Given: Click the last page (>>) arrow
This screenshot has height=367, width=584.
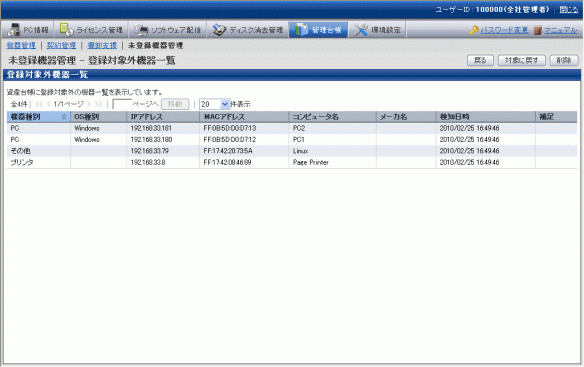Looking at the screenshot, I should [x=98, y=104].
